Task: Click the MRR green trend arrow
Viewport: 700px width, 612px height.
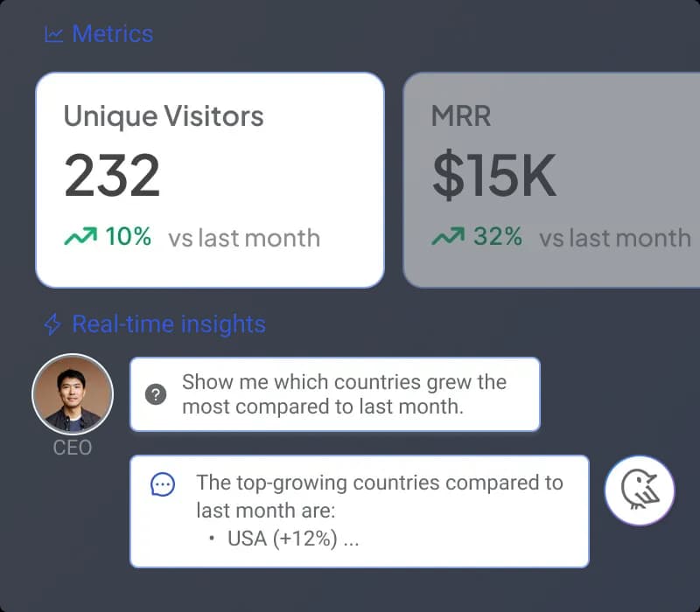Action: (x=448, y=237)
